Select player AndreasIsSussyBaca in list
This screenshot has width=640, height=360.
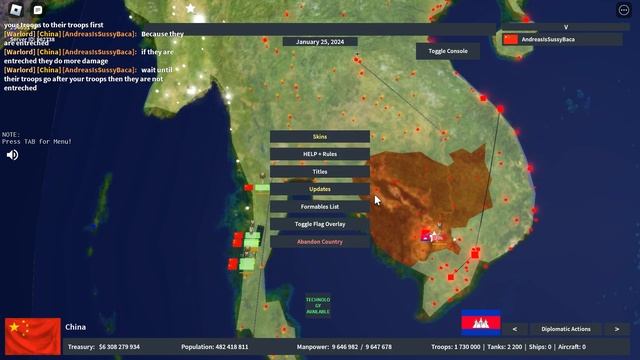562,40
